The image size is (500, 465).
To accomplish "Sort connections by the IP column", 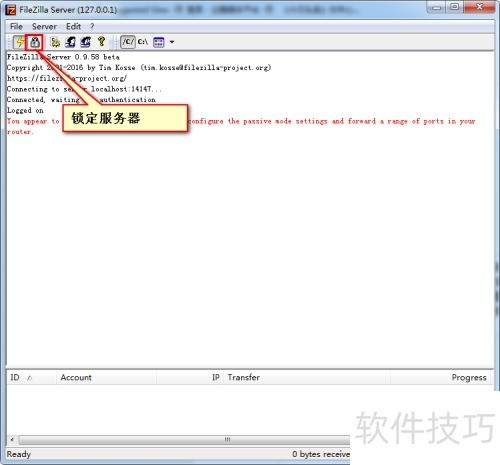I will tap(190, 377).
